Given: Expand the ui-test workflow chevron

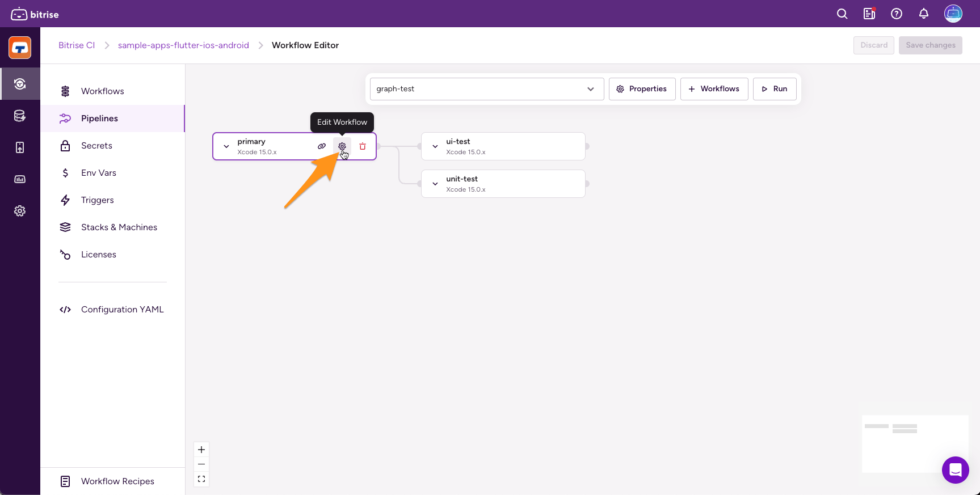Looking at the screenshot, I should pos(435,146).
